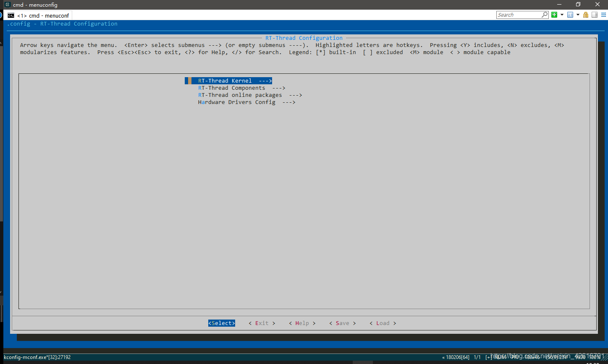Toggle the NUM status indicator
This screenshot has width=608, height=364.
coord(501,357)
